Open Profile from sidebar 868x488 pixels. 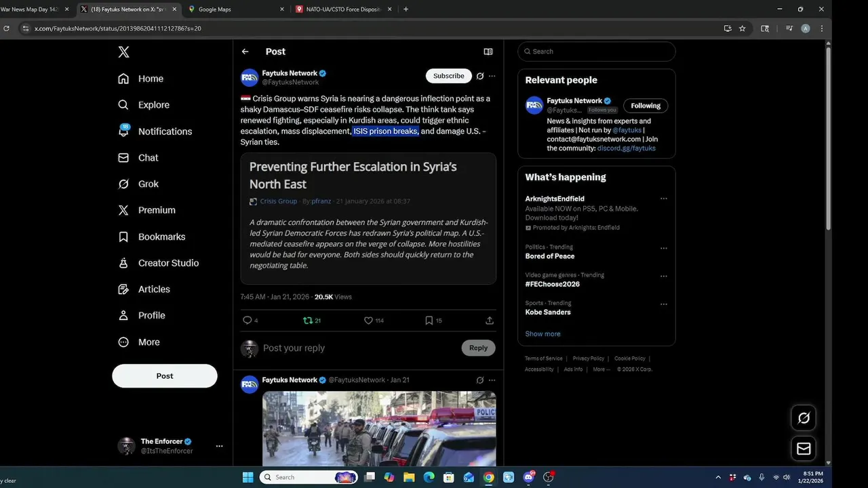pos(142,315)
